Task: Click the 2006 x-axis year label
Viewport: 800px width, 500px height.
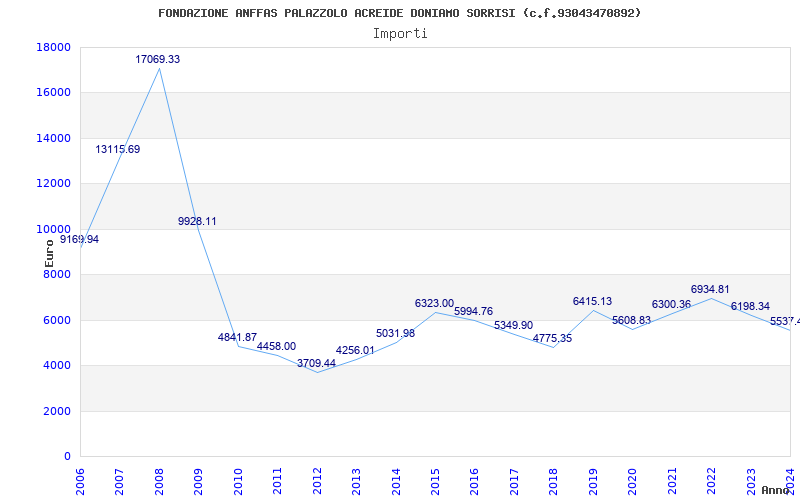Action: [x=80, y=481]
